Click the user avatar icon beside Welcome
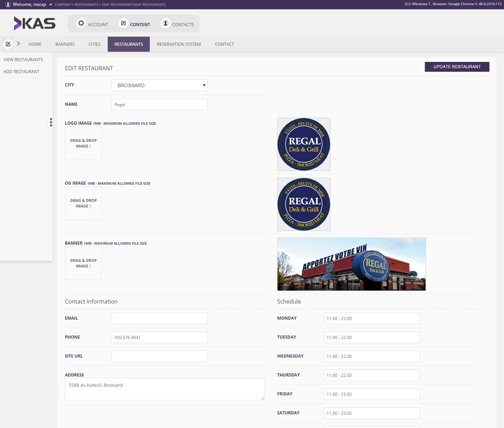Viewport: 504px width, 428px height. (x=8, y=4)
